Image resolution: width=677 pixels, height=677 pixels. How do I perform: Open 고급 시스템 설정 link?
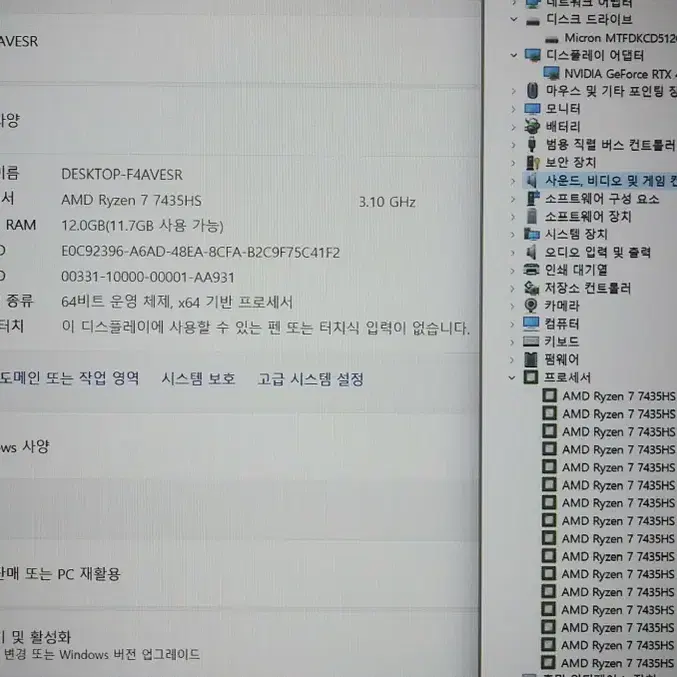click(x=310, y=380)
